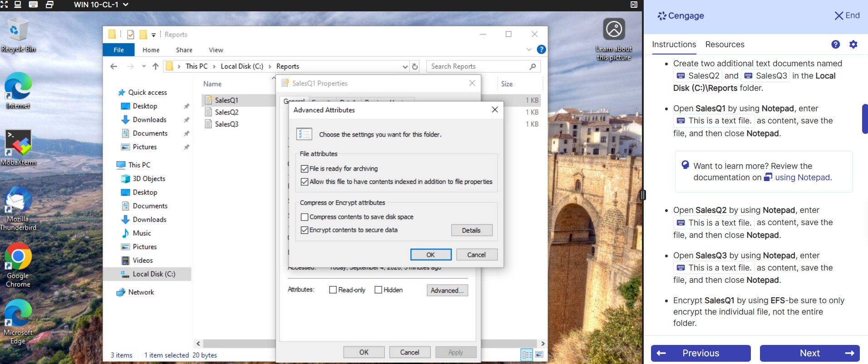Confirm Advanced Attributes with OK
Viewport: 868px width, 364px height.
[431, 255]
